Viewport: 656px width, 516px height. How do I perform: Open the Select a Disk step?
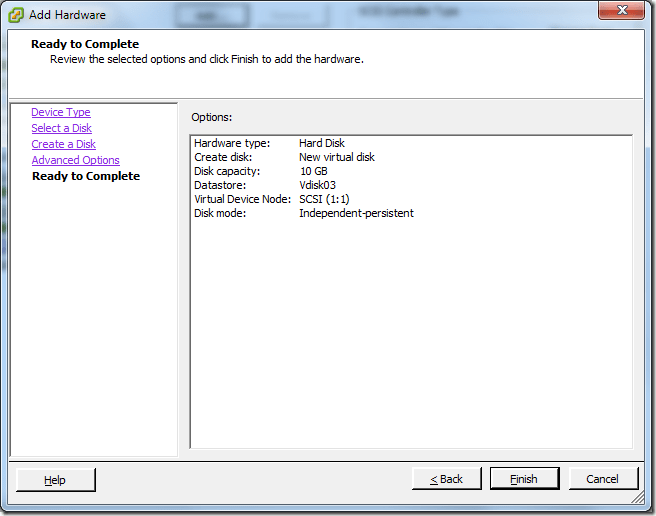62,128
